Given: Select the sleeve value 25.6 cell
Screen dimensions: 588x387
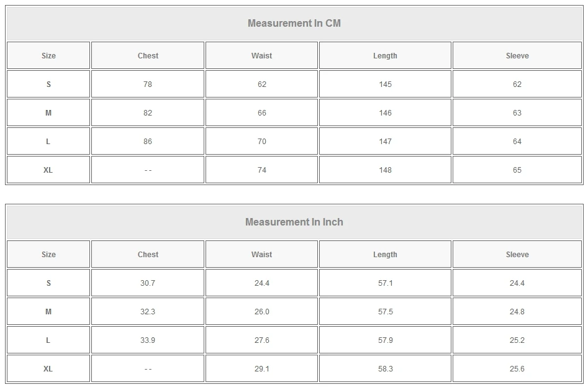Looking at the screenshot, I should coord(517,369).
